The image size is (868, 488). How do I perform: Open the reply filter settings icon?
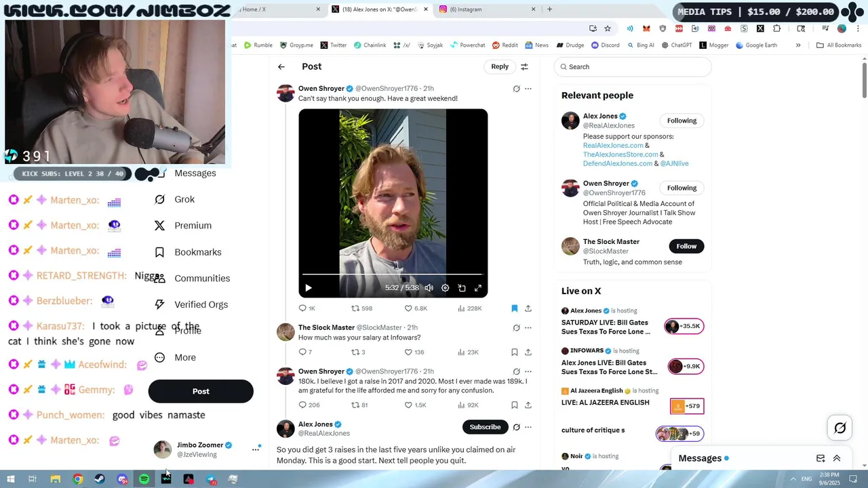click(x=524, y=66)
